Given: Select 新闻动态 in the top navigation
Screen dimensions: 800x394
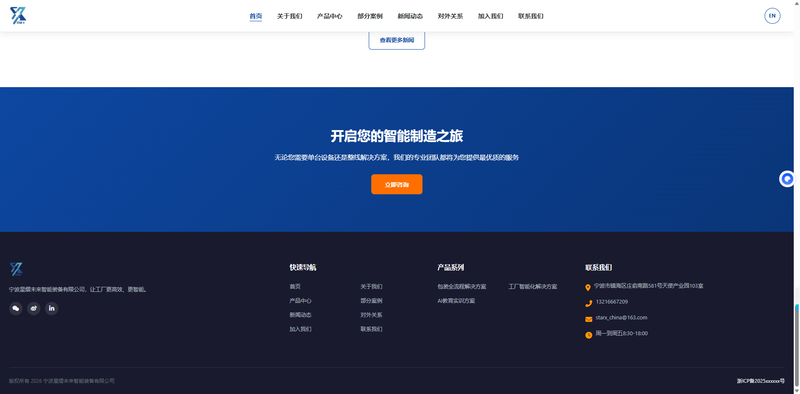Looking at the screenshot, I should pos(410,16).
